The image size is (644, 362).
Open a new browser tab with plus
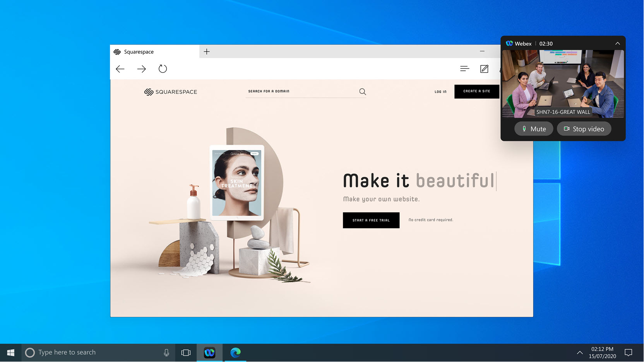(207, 51)
